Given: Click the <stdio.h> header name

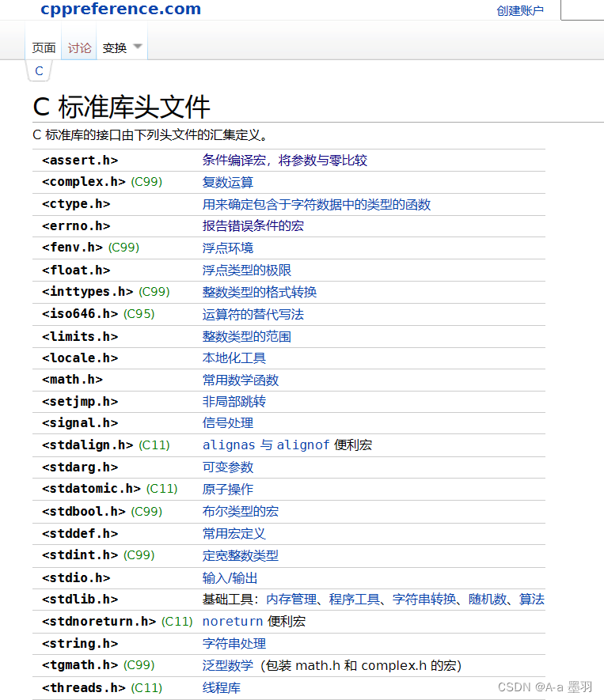Looking at the screenshot, I should point(76,578).
